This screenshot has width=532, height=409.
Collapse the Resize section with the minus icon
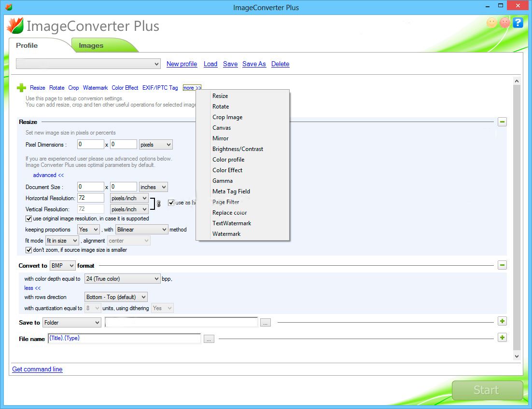pos(502,122)
